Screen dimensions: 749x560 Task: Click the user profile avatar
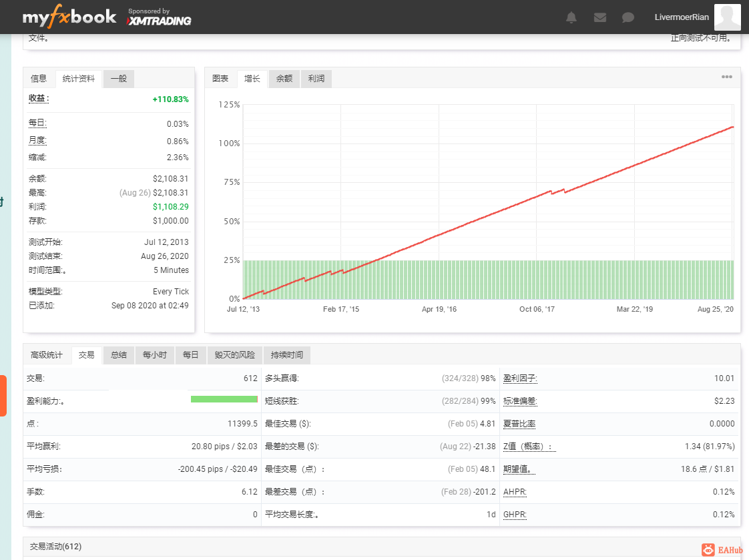727,17
